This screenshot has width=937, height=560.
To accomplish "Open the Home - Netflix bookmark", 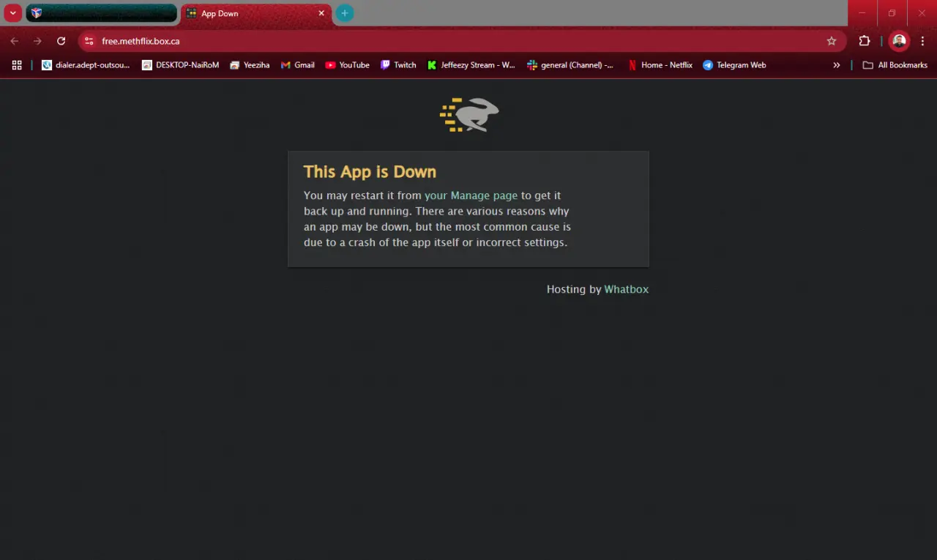I will click(660, 65).
